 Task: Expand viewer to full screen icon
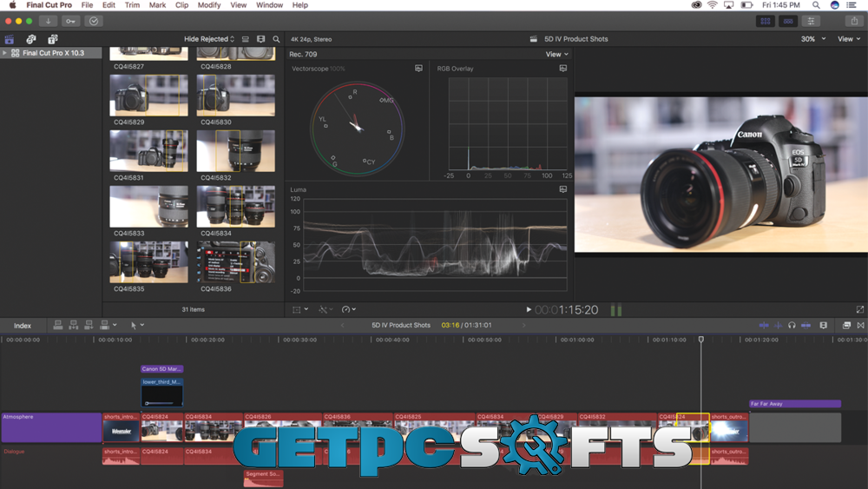tap(859, 309)
